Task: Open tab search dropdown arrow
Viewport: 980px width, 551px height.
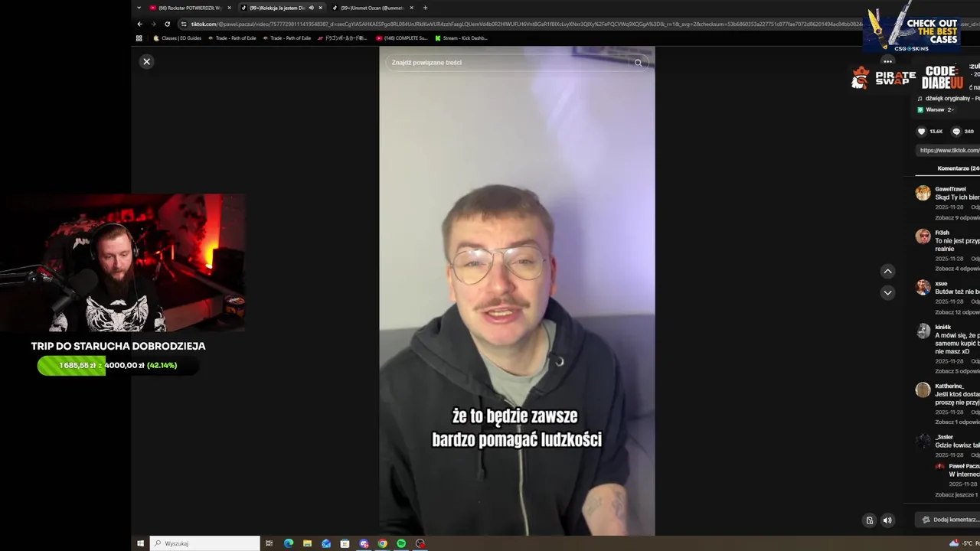Action: point(139,8)
